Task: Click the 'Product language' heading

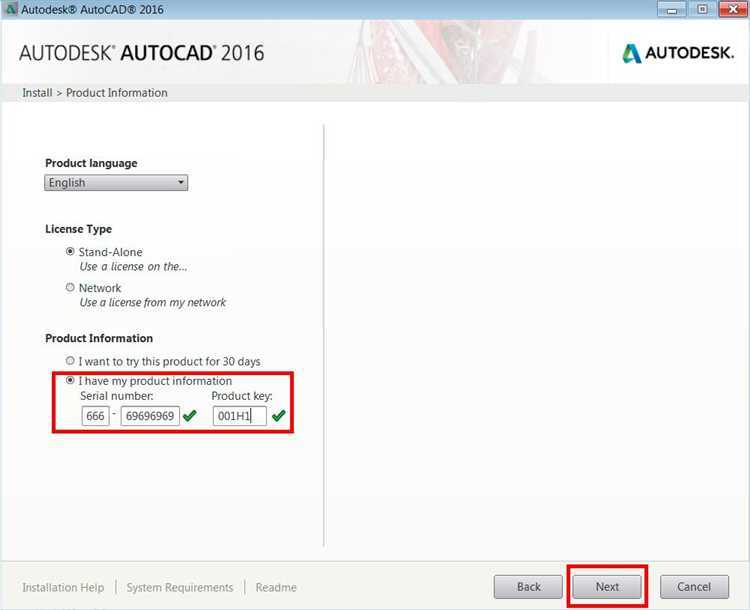Action: 91,163
